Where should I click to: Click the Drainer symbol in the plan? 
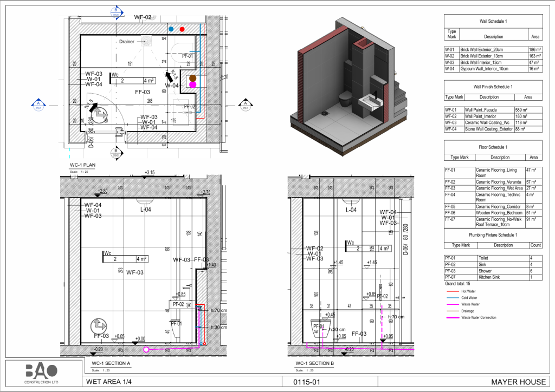[x=146, y=41]
